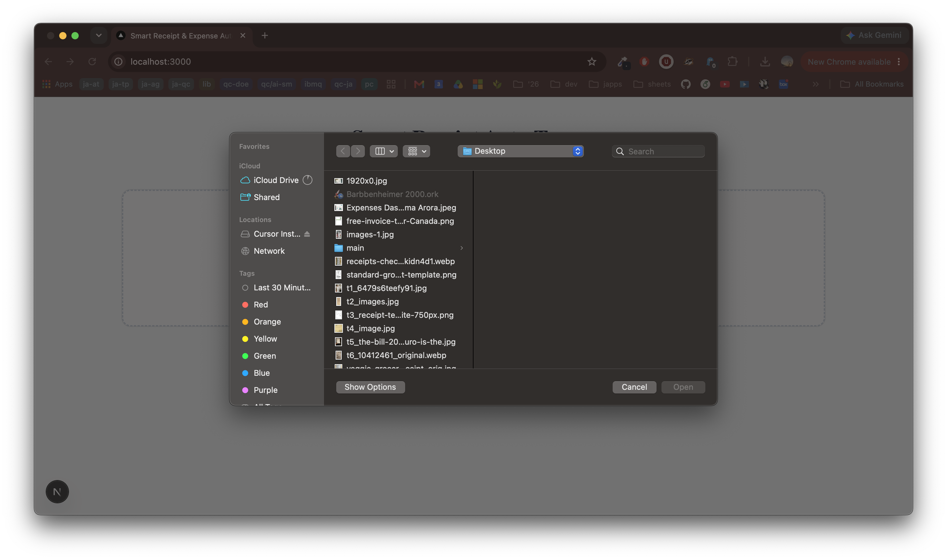Screen dimensions: 947x560
Task: Open the Chrome three-dot menu
Action: point(899,62)
